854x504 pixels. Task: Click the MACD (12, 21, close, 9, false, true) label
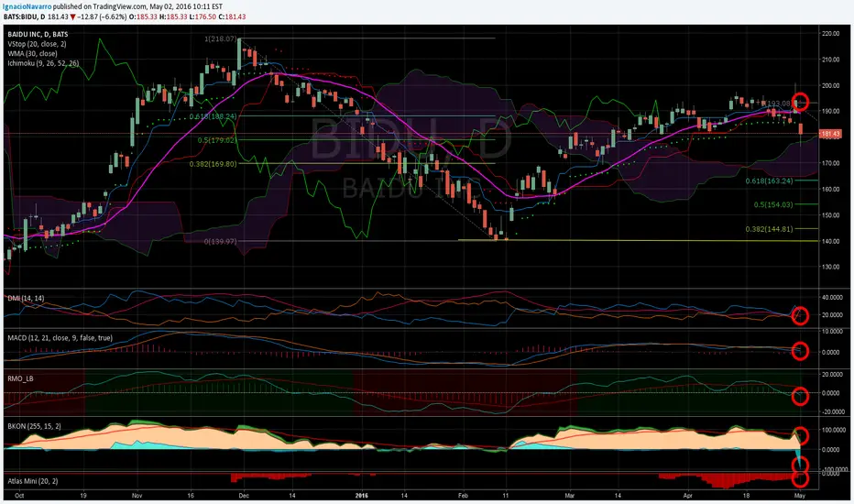(x=60, y=338)
